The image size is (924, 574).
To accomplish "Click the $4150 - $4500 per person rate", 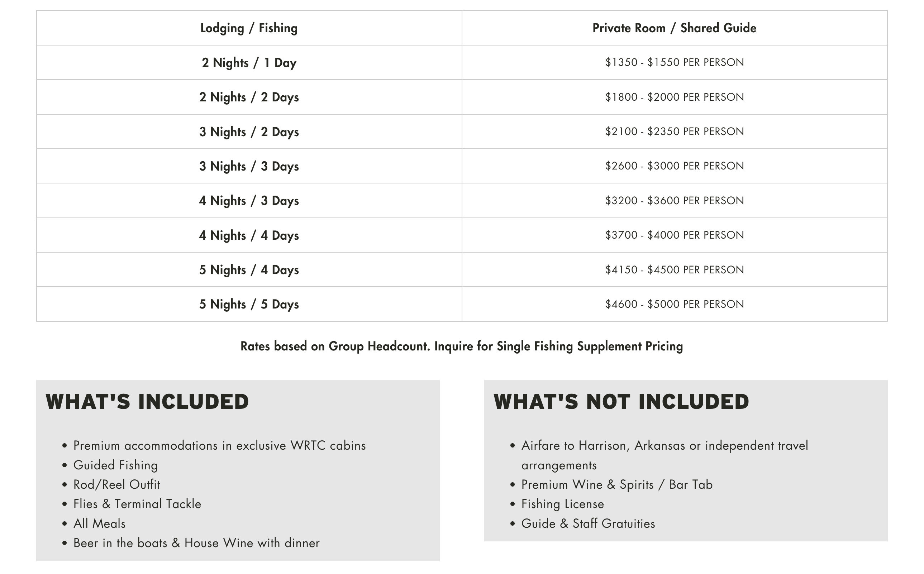I will 674,269.
